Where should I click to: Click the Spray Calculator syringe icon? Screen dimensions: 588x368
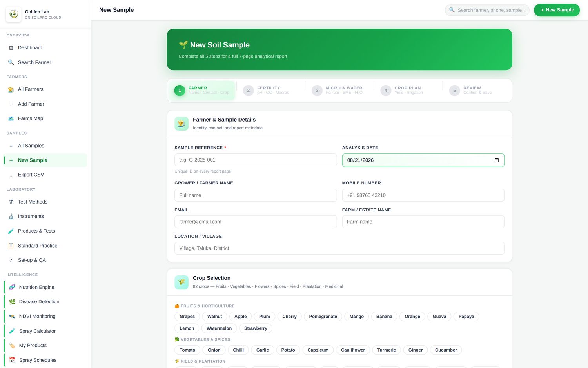click(12, 331)
